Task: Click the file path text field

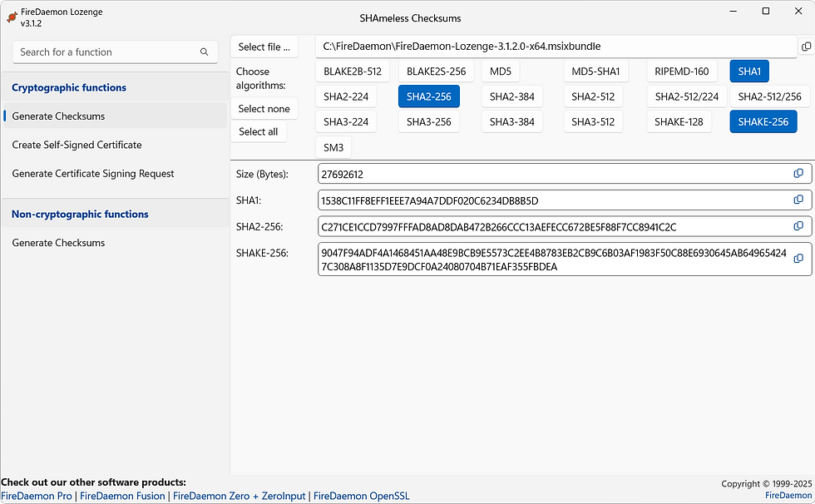Action: click(556, 47)
